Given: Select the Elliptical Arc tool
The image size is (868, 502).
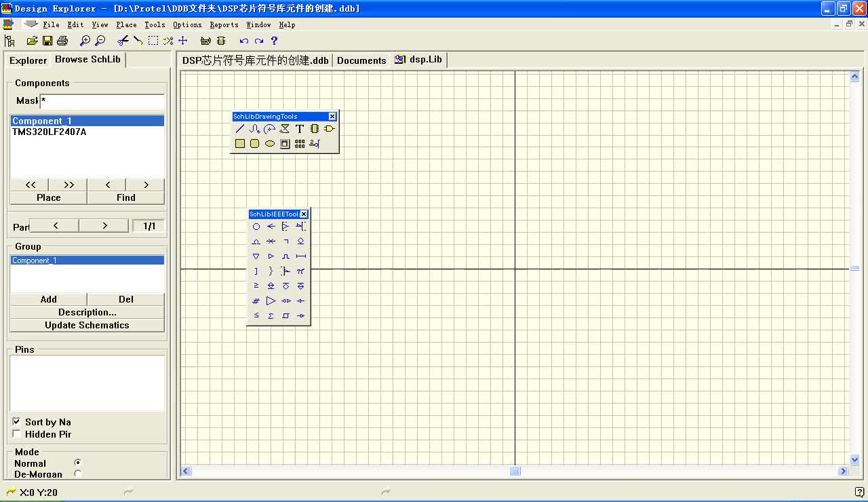Looking at the screenshot, I should tap(270, 129).
